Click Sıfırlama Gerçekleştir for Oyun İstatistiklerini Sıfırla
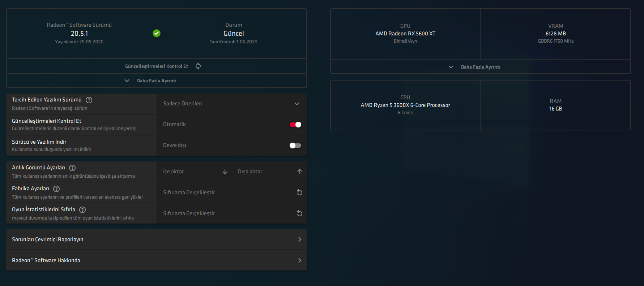644x286 pixels. click(x=232, y=213)
